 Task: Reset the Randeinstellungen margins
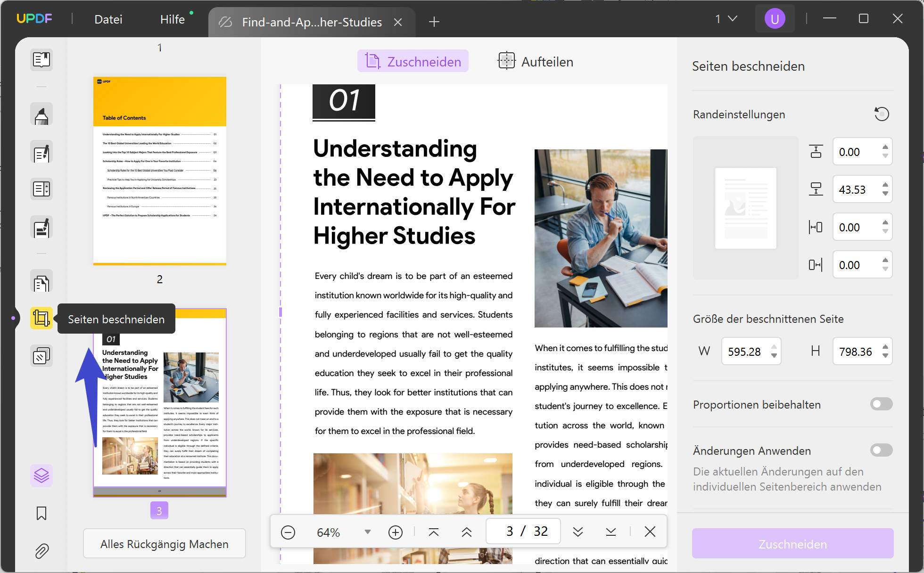point(882,114)
